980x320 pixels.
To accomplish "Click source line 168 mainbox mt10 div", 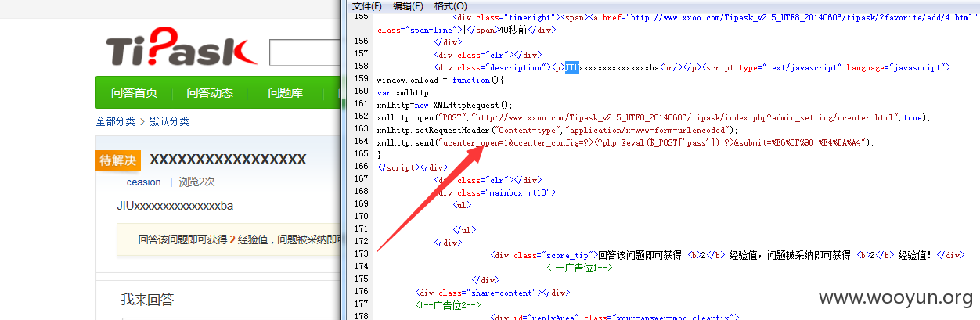I will 495,192.
